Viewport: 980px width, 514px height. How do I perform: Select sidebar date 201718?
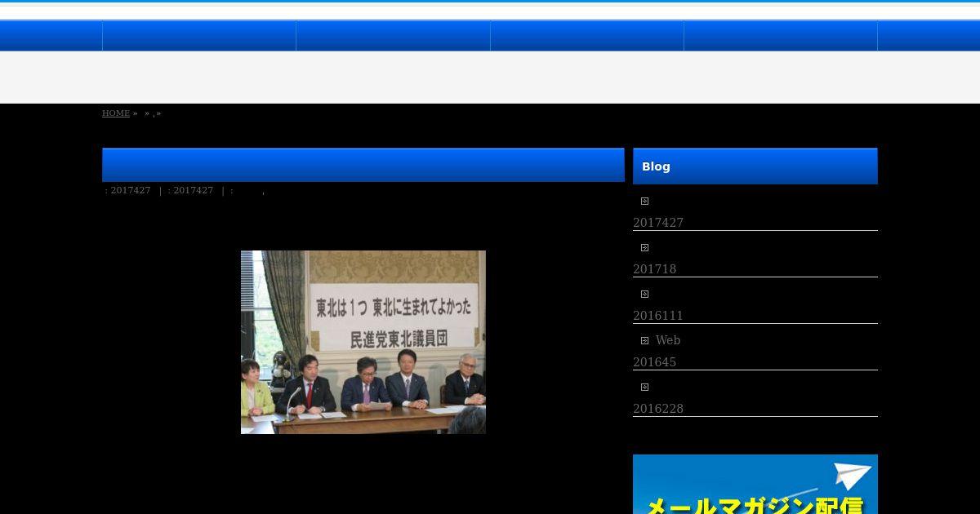tap(655, 269)
